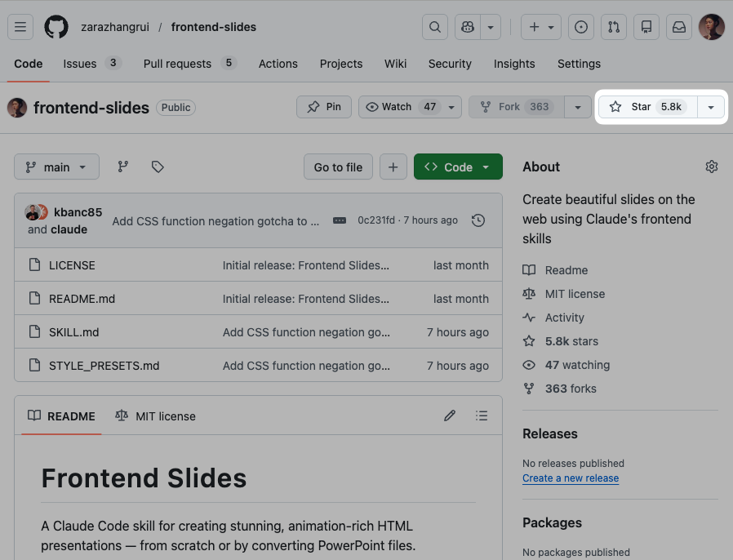Go to the GitHub homepage logo
Screen dimensions: 733x560
click(56, 27)
